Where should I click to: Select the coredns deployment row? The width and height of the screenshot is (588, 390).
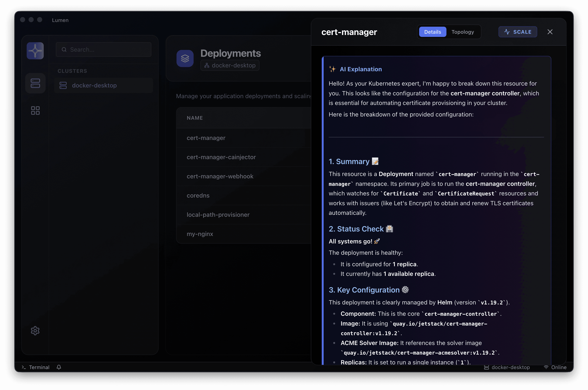(x=198, y=195)
